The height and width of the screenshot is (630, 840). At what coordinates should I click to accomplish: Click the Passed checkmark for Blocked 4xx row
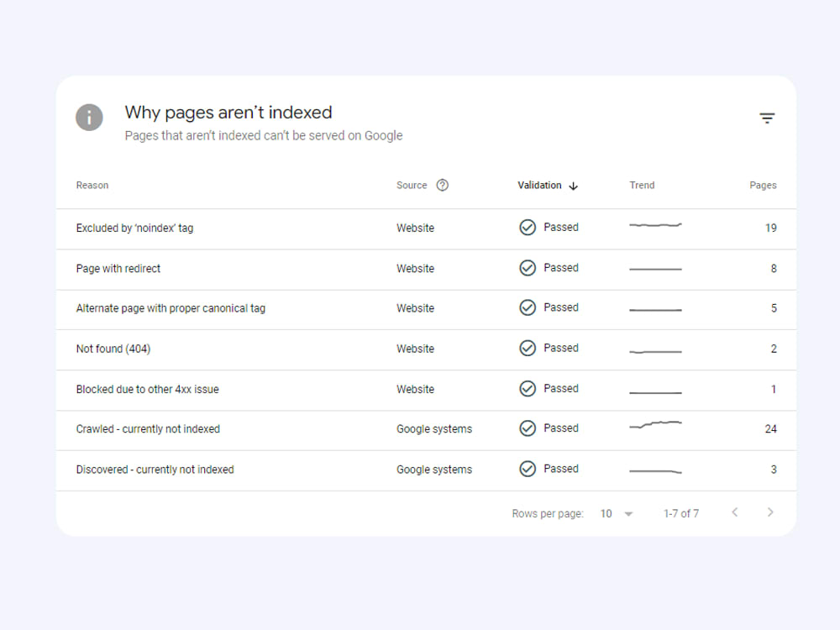coord(528,388)
